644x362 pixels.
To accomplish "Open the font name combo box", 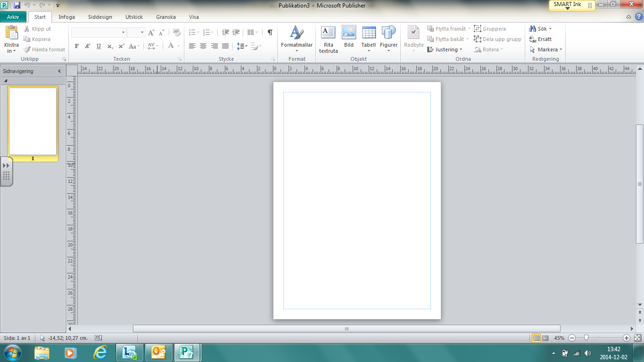I will coord(99,33).
